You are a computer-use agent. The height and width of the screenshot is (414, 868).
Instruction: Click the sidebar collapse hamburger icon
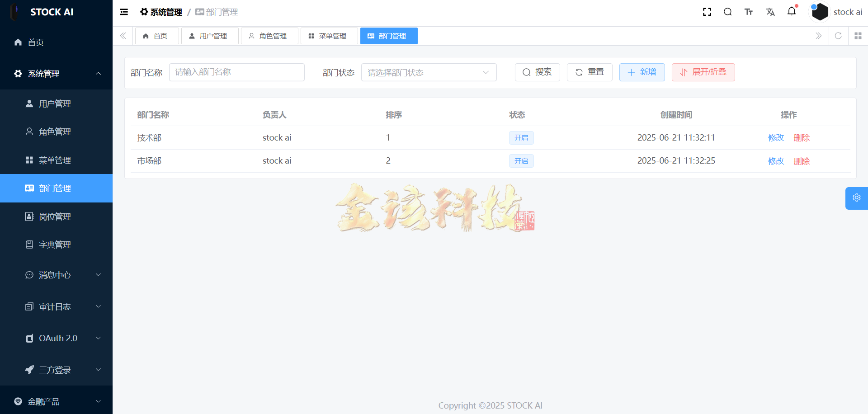(x=124, y=12)
